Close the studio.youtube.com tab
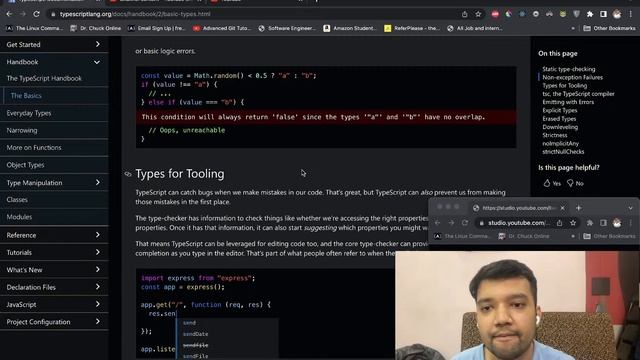640x360 pixels. coord(562,208)
